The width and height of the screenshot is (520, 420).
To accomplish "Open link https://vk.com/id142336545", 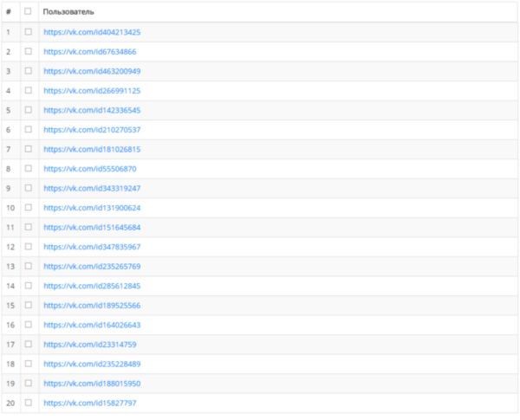I will pos(92,110).
